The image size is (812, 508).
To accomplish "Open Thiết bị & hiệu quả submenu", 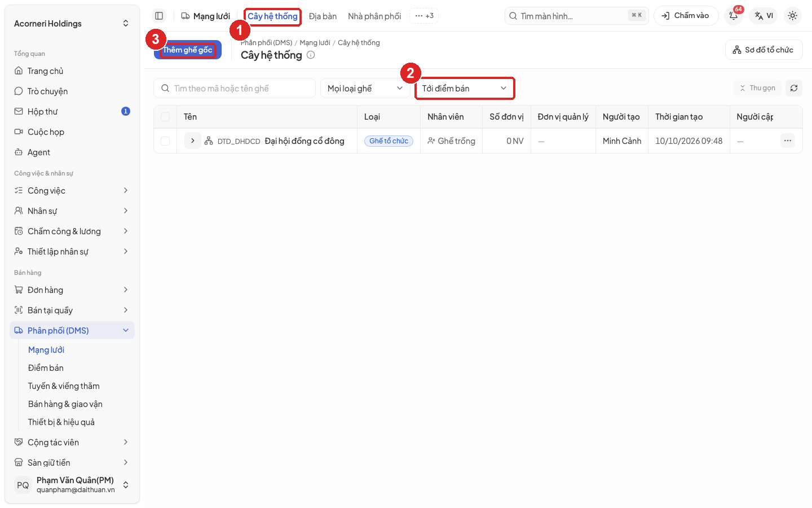I will tap(79, 422).
